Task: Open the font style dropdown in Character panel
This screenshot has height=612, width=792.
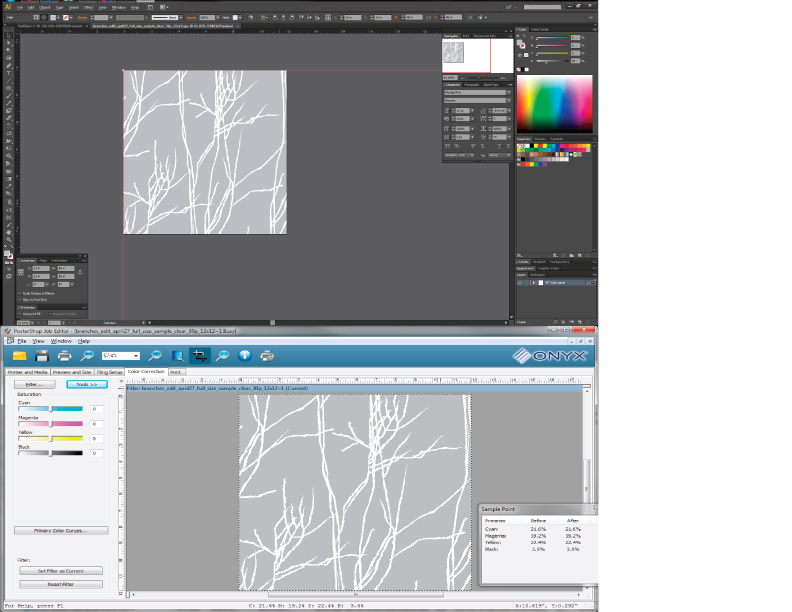Action: click(509, 100)
